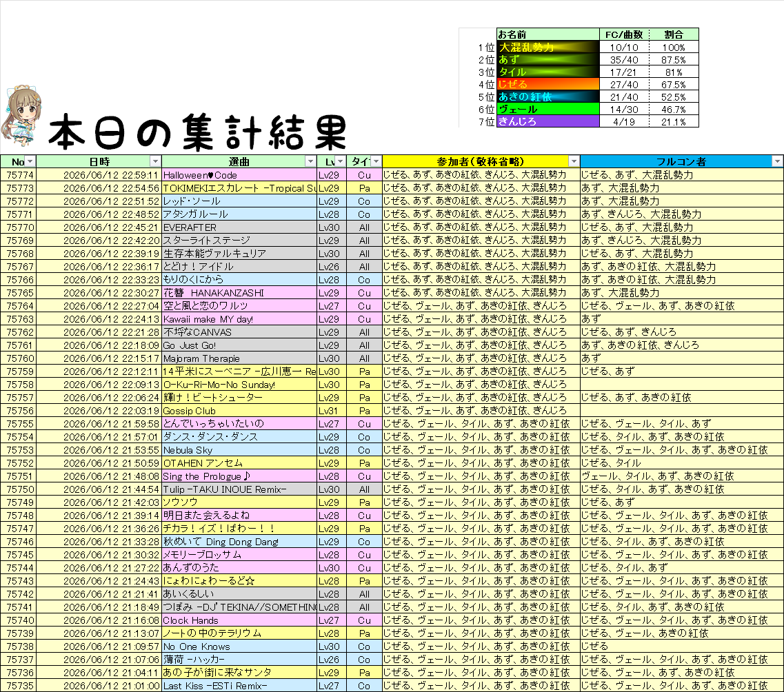Select the 10/10 FC count cell

(x=624, y=48)
